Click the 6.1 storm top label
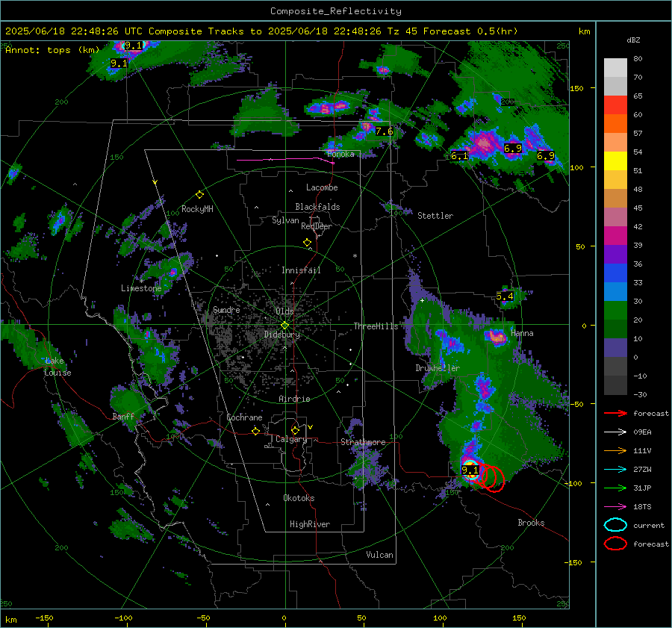Viewport: 672px width, 628px height. [x=459, y=156]
